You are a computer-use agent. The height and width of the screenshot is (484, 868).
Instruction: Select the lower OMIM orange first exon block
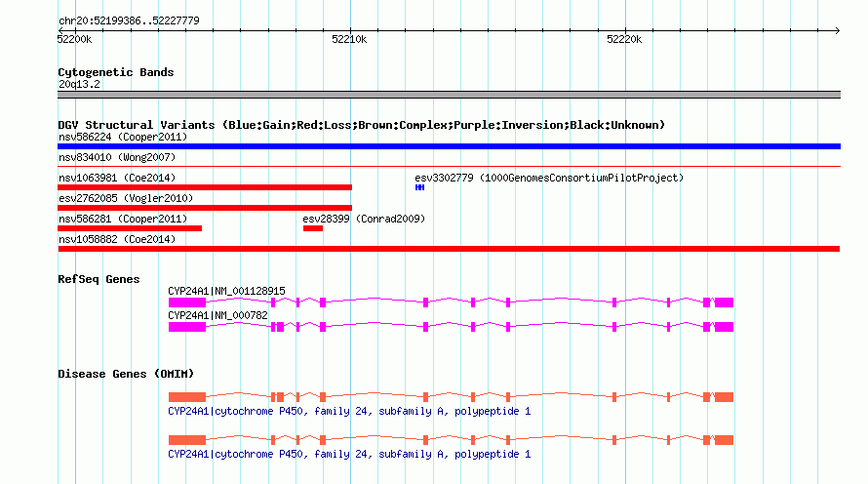187,440
